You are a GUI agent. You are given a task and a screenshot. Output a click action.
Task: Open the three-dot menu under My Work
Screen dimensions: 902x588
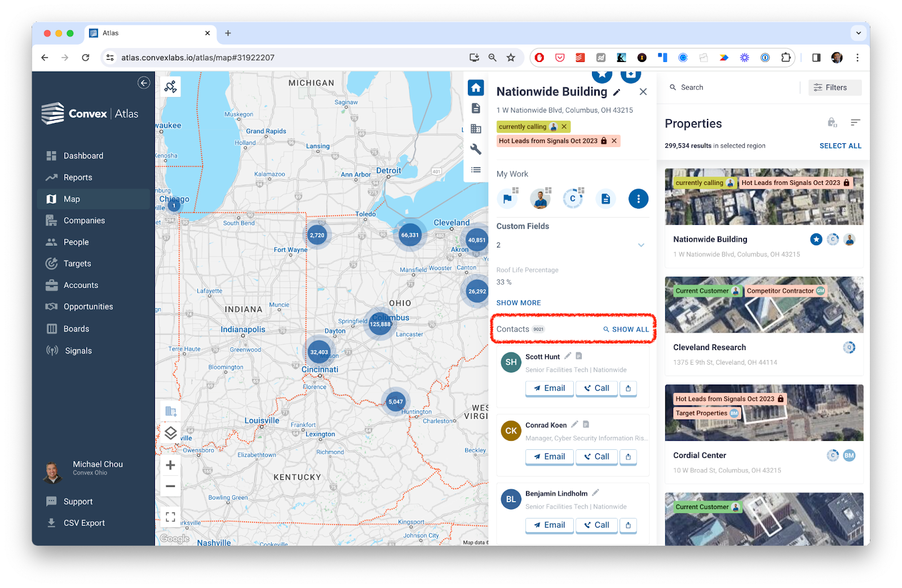click(x=638, y=198)
